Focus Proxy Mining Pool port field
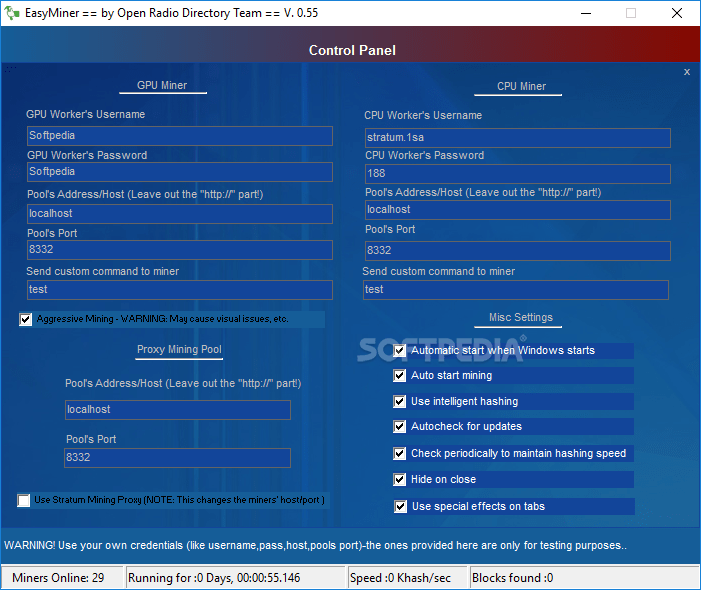The height and width of the screenshot is (590, 701). 177,458
